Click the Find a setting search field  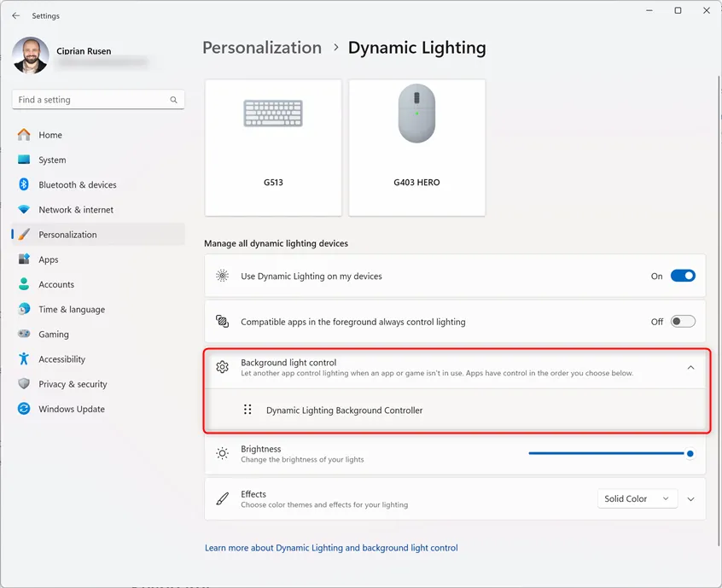90,100
